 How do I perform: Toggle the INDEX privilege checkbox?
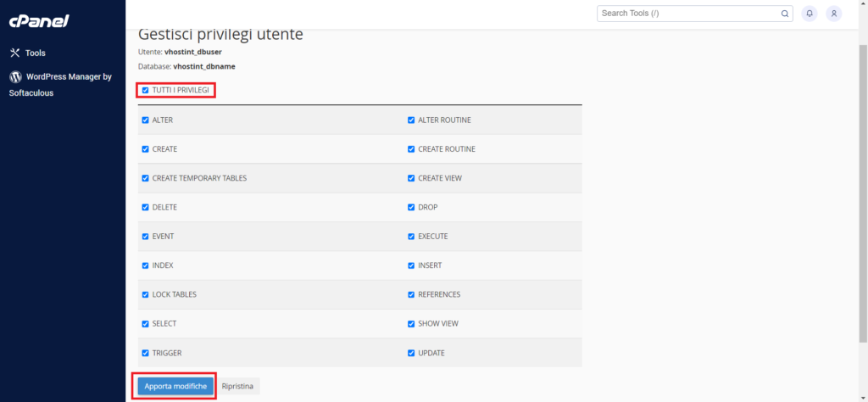coord(146,265)
